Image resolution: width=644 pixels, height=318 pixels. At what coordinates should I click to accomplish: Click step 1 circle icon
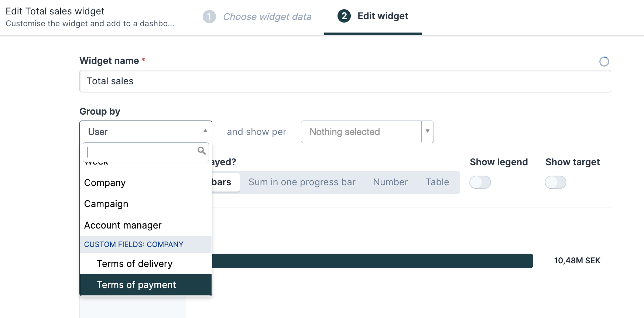pos(209,17)
